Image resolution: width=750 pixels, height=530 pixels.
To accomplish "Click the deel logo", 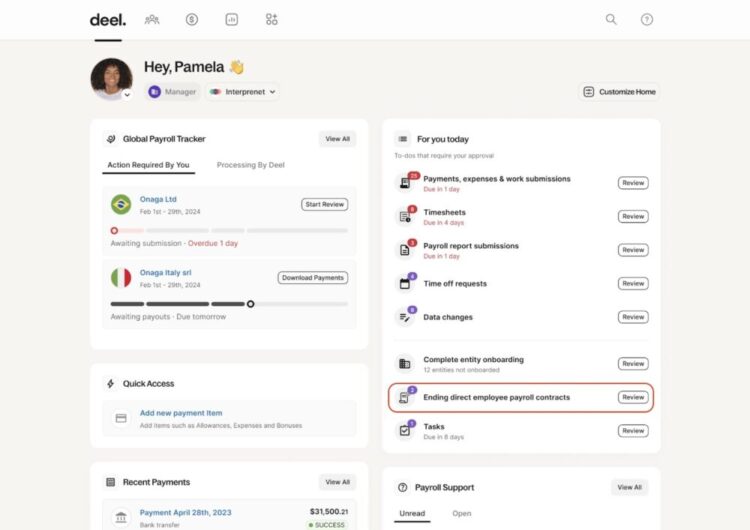I will (x=108, y=20).
